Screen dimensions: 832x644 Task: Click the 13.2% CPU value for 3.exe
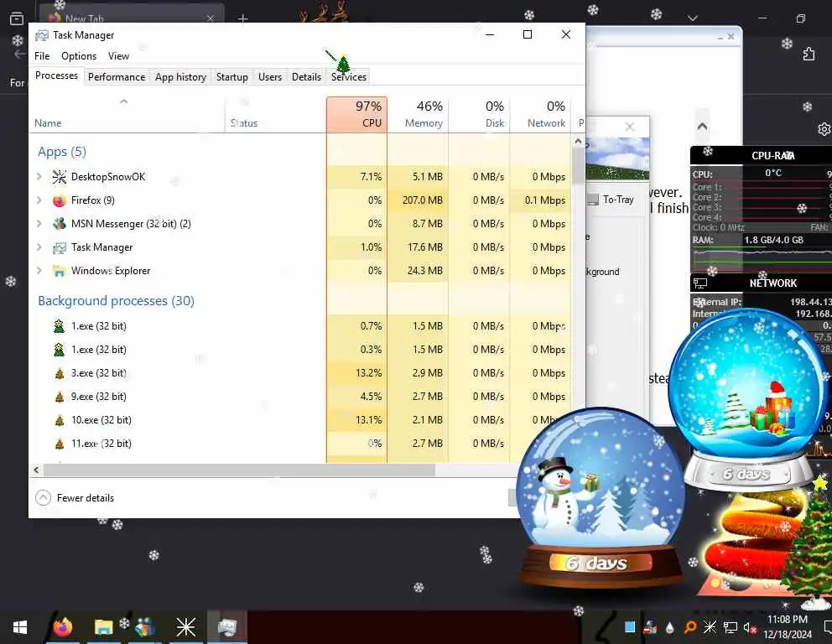click(368, 373)
